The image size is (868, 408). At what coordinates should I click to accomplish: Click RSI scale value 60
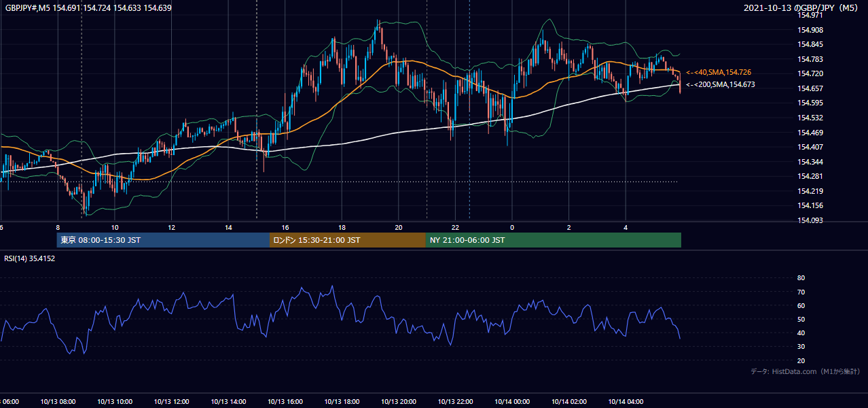pyautogui.click(x=801, y=305)
